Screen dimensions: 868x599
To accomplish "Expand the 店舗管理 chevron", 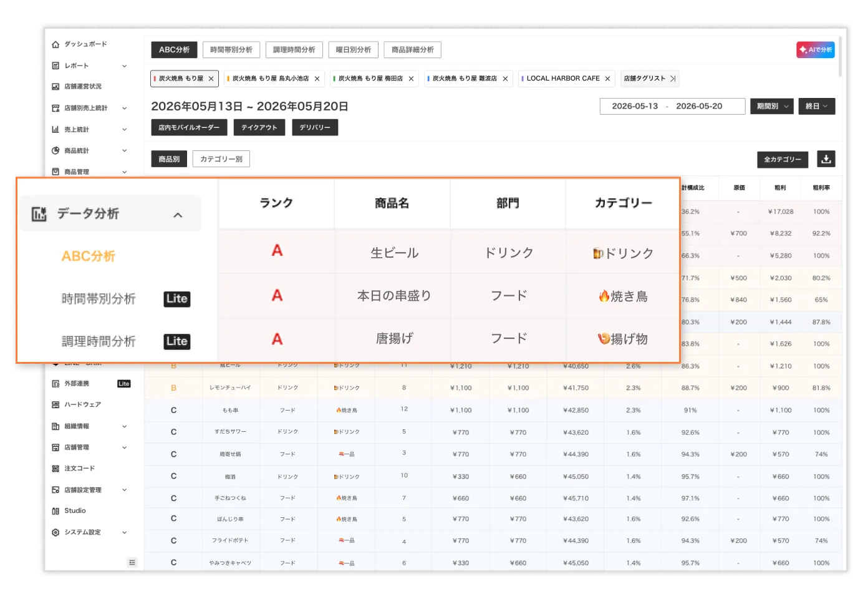I will pos(125,447).
